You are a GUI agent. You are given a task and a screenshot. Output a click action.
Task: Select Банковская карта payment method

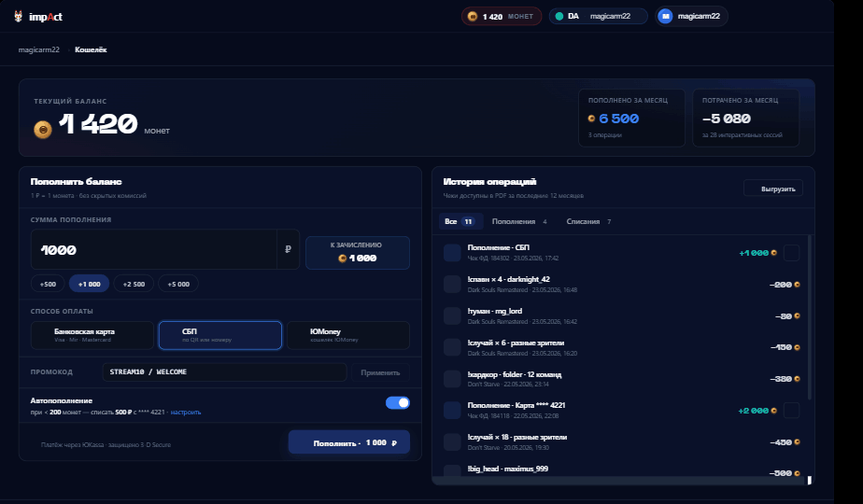coord(92,335)
